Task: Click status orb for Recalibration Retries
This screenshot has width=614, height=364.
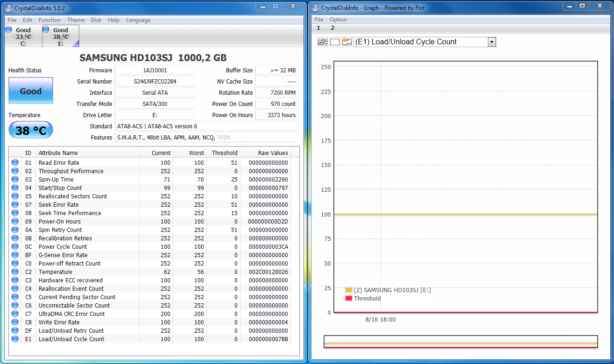Action: [15, 238]
